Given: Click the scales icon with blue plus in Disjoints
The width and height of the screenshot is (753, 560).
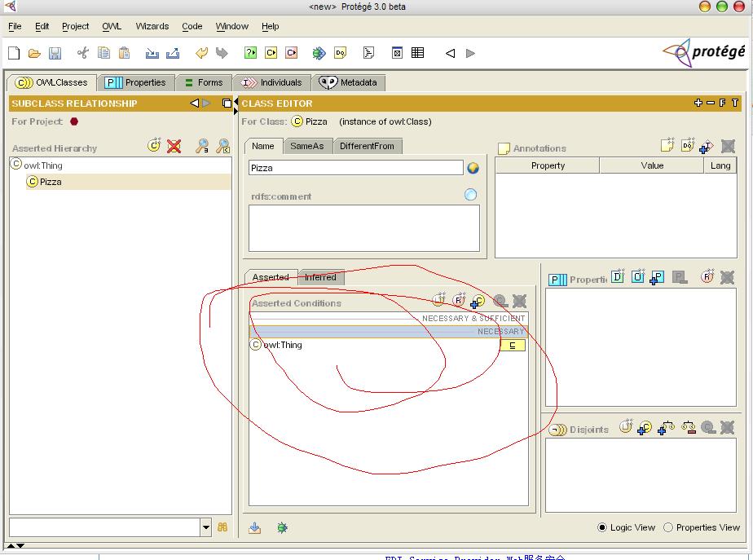Looking at the screenshot, I should point(666,427).
